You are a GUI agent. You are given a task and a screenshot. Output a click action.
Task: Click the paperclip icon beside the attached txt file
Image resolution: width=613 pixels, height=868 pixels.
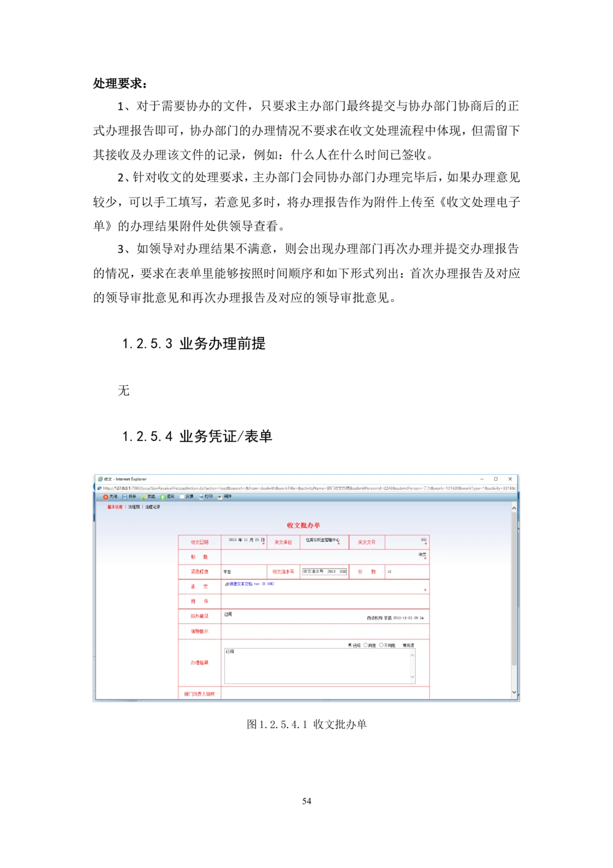click(x=226, y=585)
